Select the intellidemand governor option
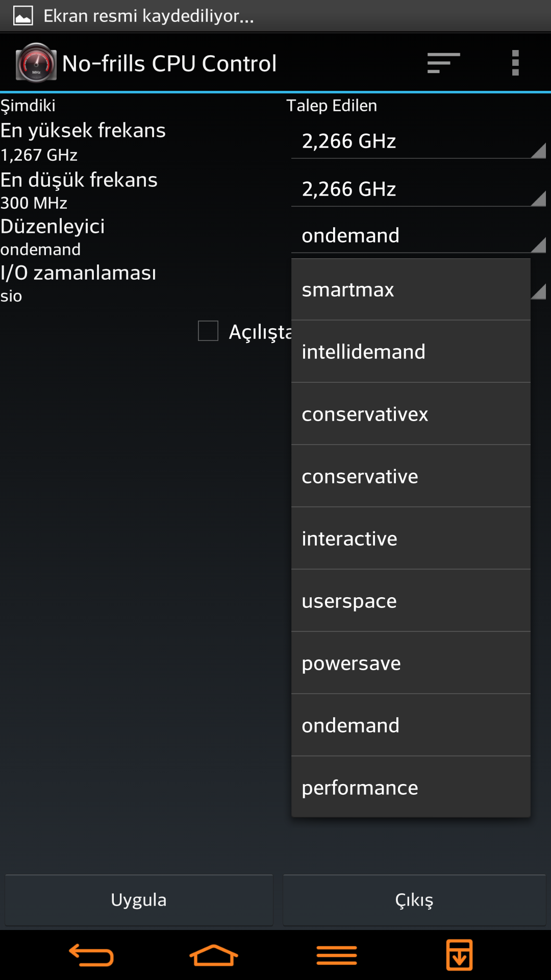551x980 pixels. tap(411, 352)
